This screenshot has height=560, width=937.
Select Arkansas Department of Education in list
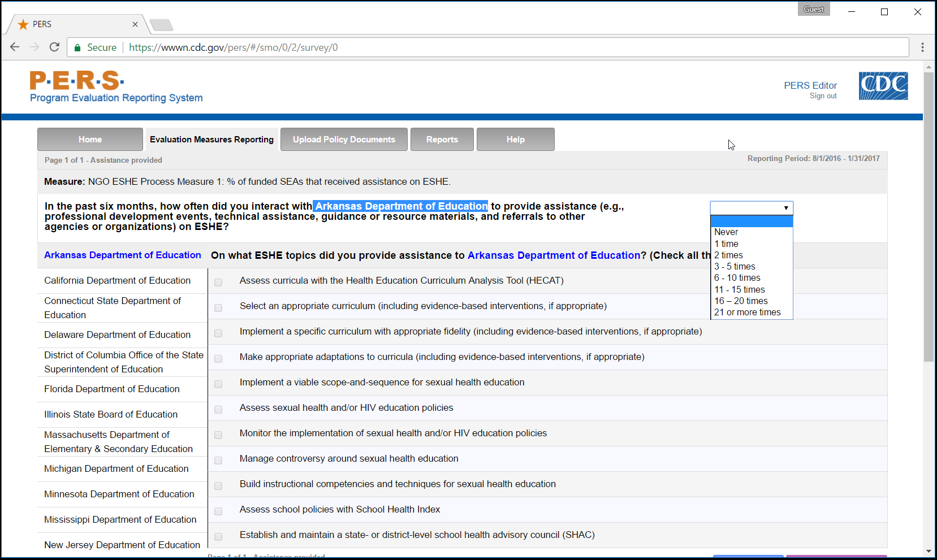(x=123, y=255)
